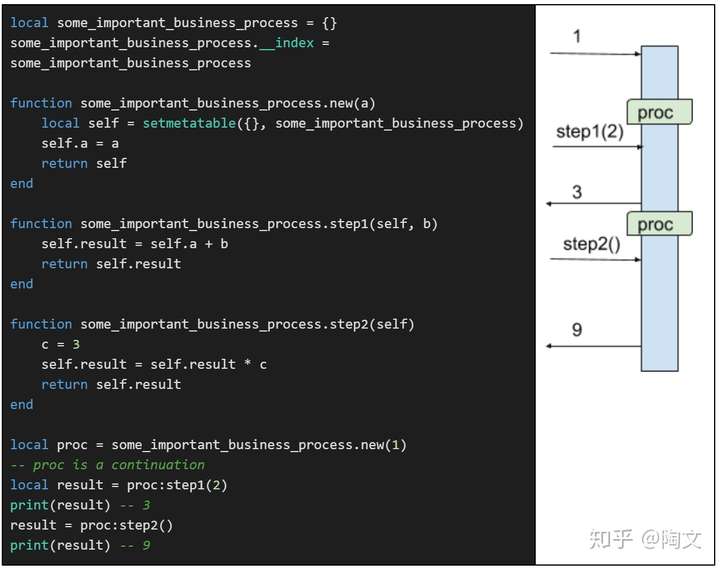Click the number 1 at diagram top

(577, 37)
